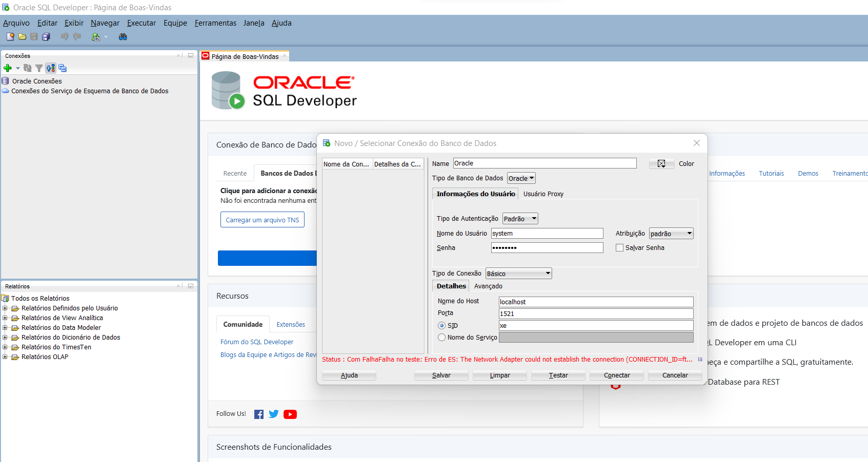
Task: Click the binoculars Find DB Object icon
Action: coord(123,37)
